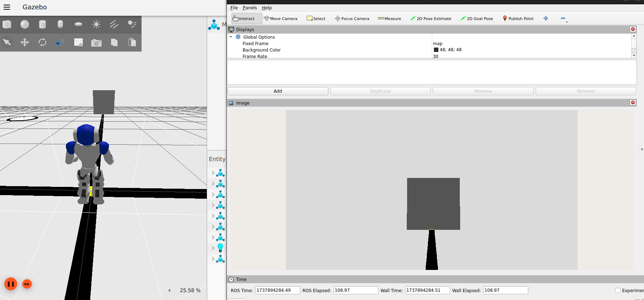Click the Gazebo paste icon
Viewport: 644px width, 300px height.
132,42
